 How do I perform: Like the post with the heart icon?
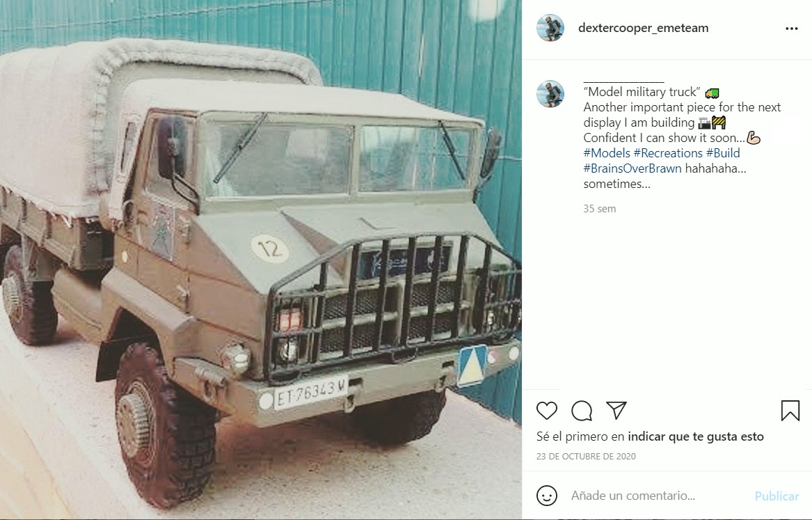pyautogui.click(x=546, y=411)
